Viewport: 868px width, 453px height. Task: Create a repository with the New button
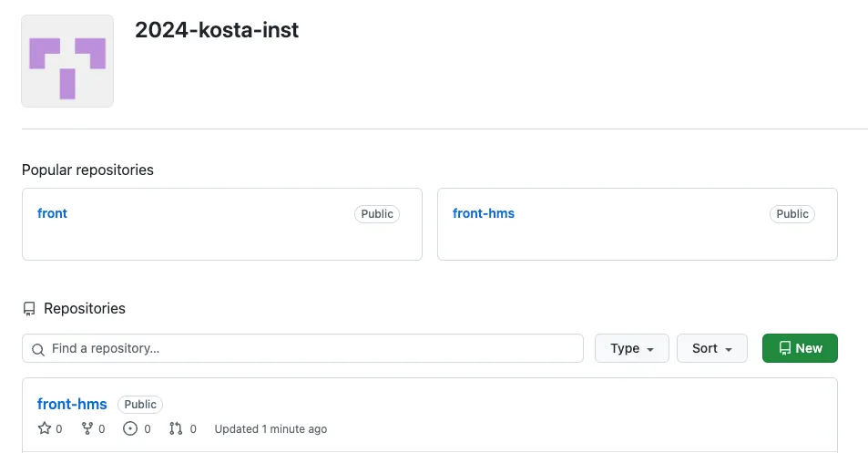[800, 348]
